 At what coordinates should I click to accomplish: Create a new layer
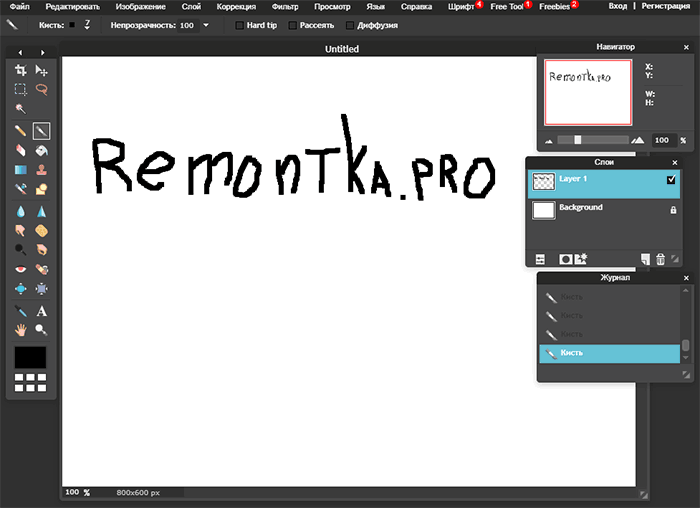click(645, 259)
